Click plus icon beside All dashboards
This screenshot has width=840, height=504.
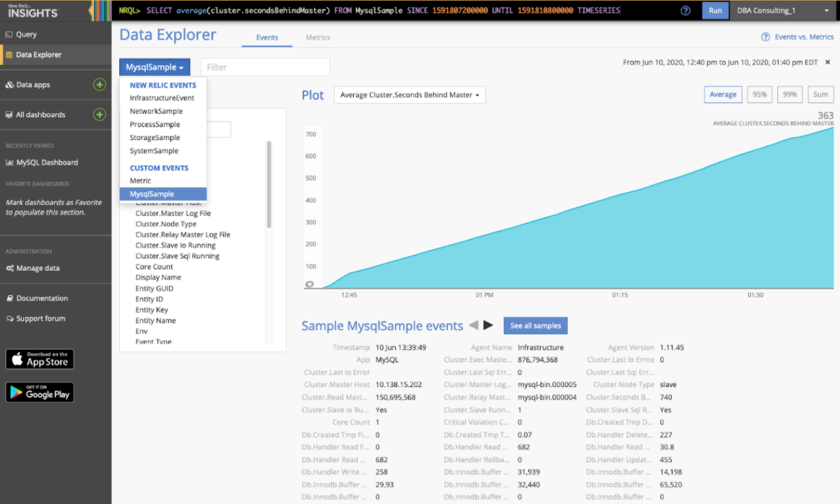(x=100, y=115)
